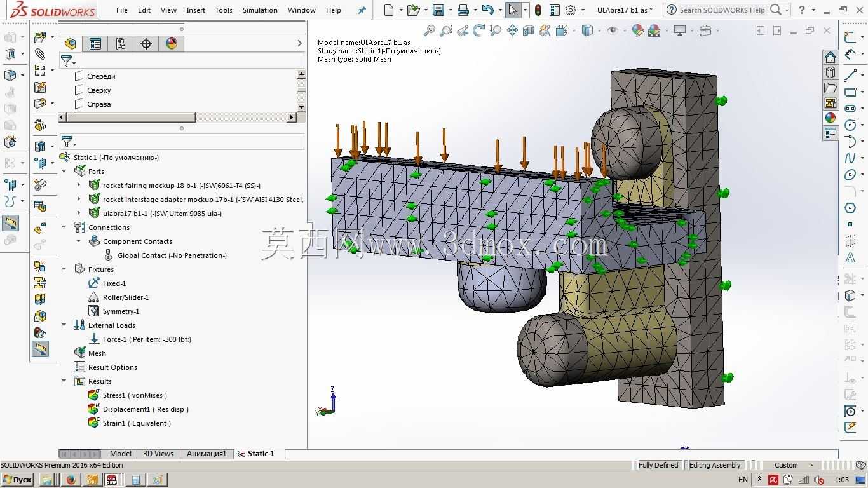Click the Previous View icon
868x488 pixels.
pos(463,30)
